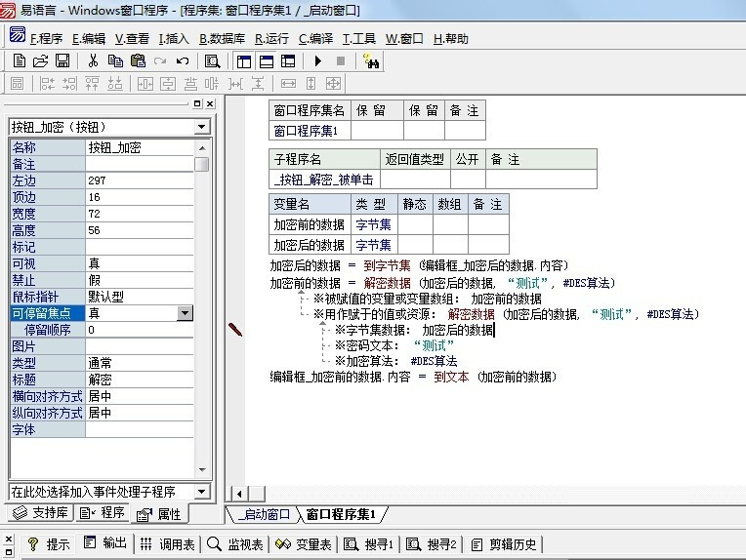The image size is (746, 560).
Task: Click the align right edges icon
Action: coord(69,84)
